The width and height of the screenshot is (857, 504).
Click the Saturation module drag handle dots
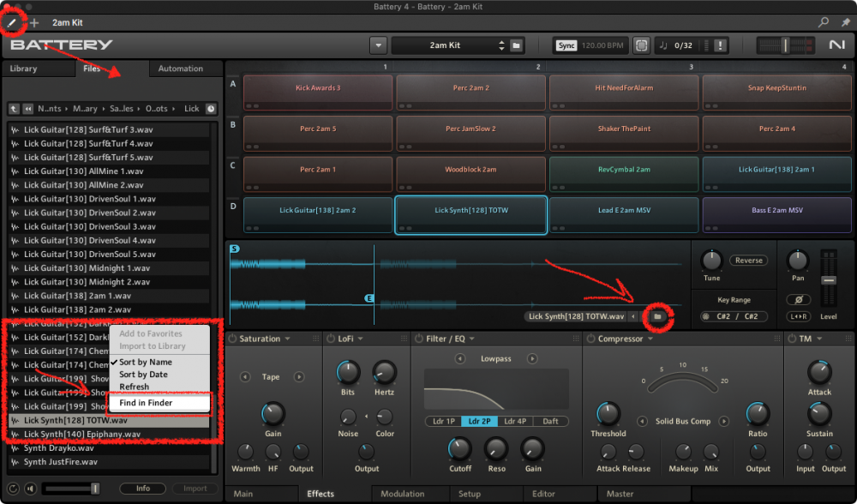tap(315, 339)
